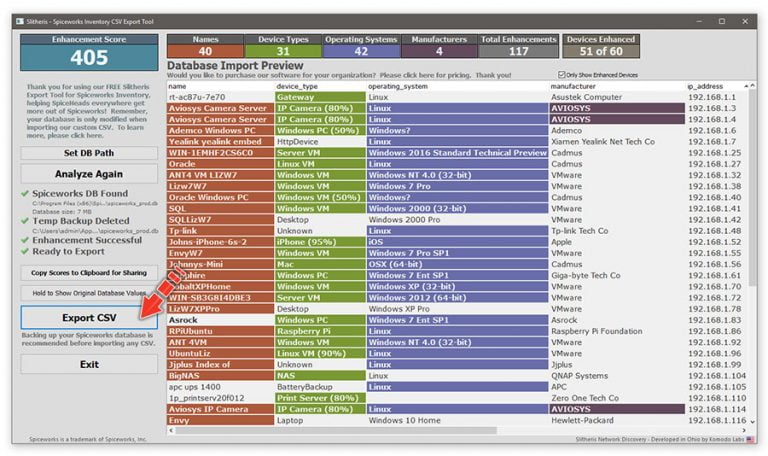Image resolution: width=768 pixels, height=456 pixels.
Task: Click the vertical scrollbar up arrow
Action: [x=752, y=86]
